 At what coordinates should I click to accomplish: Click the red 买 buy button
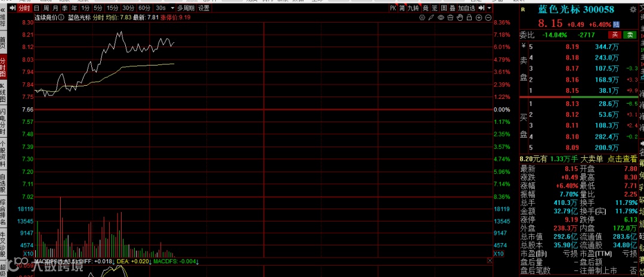(614, 35)
